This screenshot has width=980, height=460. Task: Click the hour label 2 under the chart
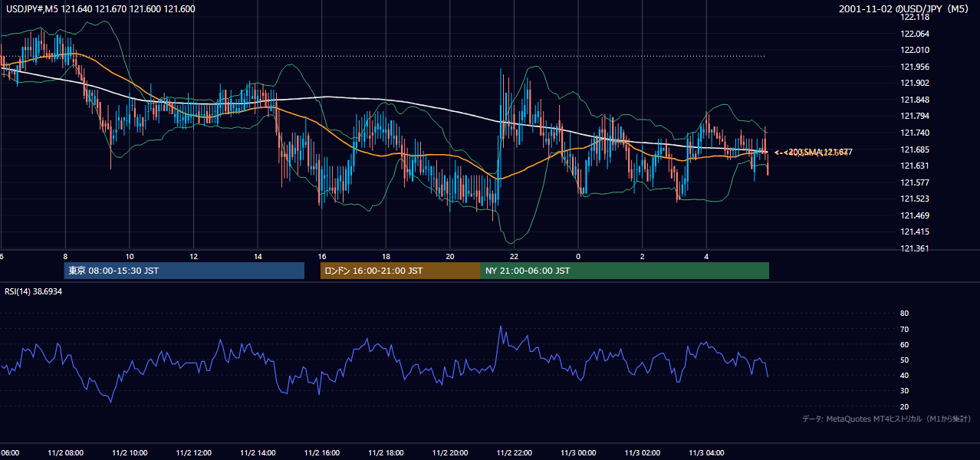pos(643,257)
